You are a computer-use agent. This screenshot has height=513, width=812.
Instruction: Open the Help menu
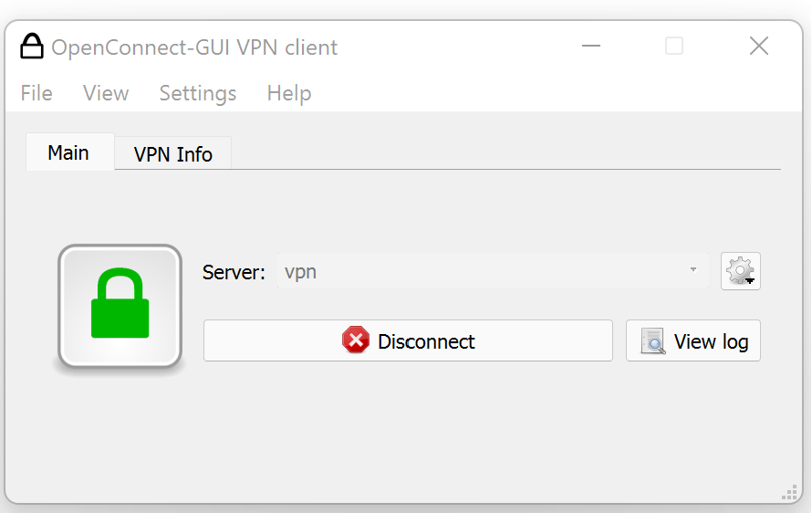[289, 93]
